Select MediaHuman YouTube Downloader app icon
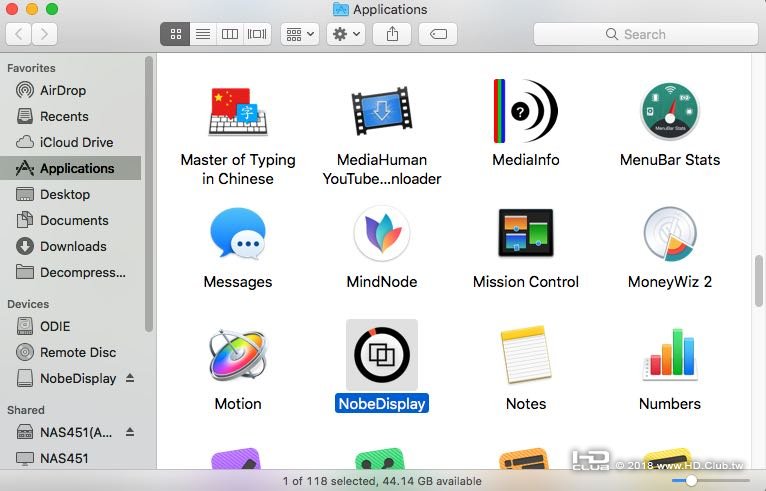 point(382,111)
